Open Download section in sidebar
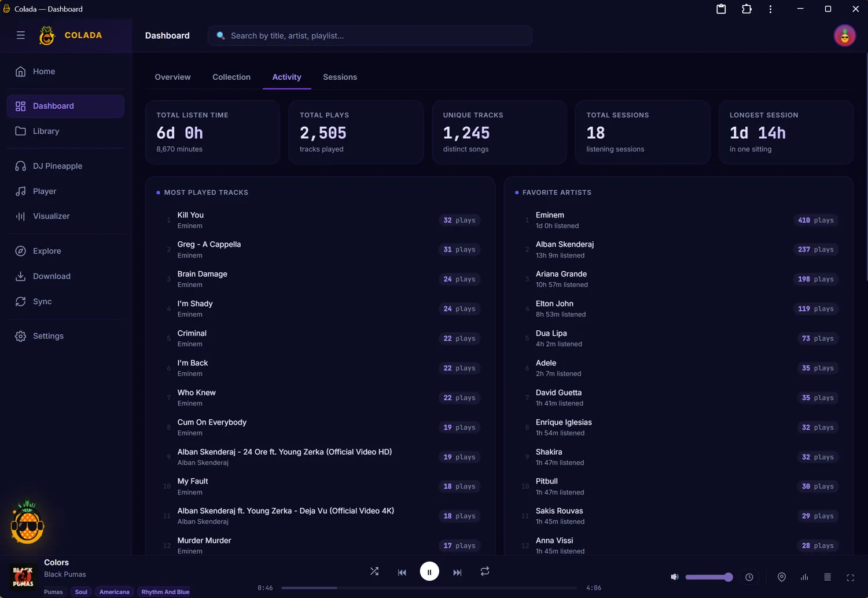This screenshot has width=868, height=598. (65, 276)
